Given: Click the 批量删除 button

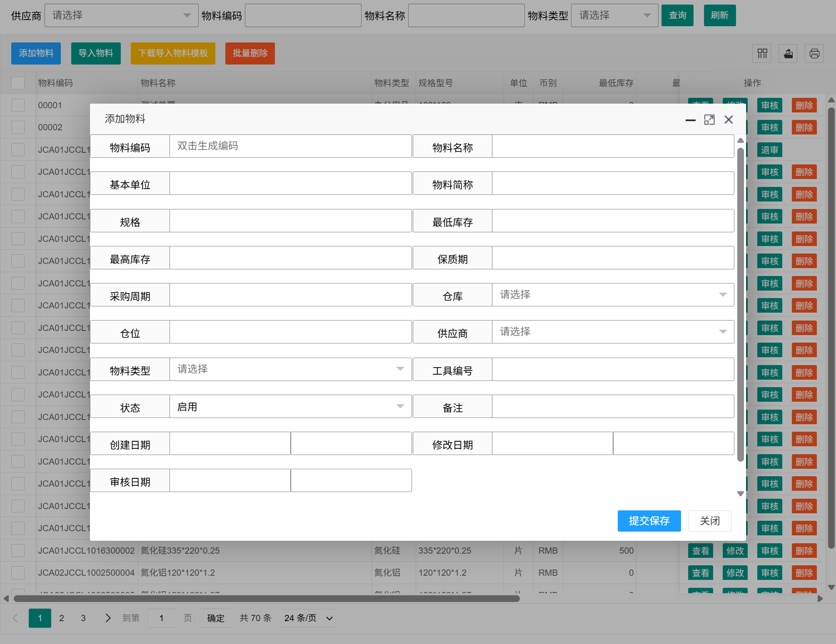Looking at the screenshot, I should pos(250,53).
